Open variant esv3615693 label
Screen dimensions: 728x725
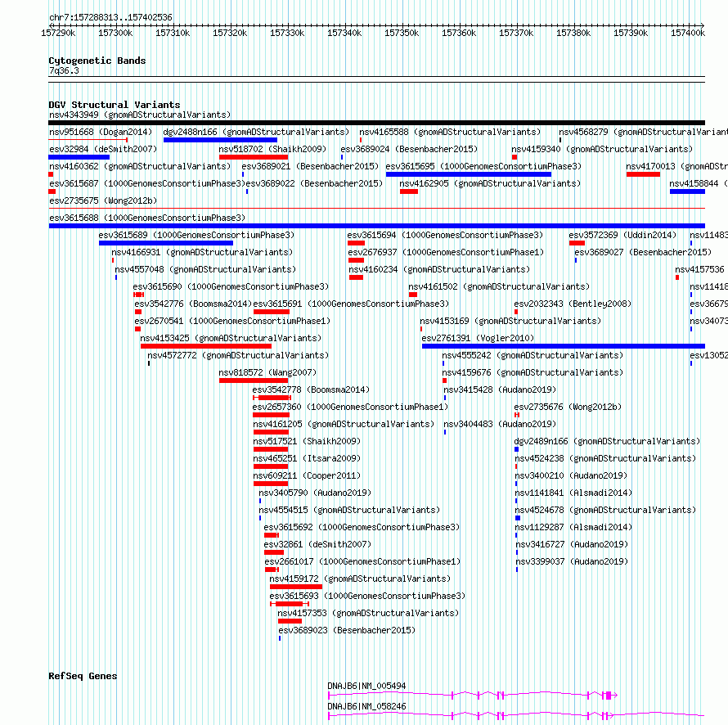tap(367, 596)
